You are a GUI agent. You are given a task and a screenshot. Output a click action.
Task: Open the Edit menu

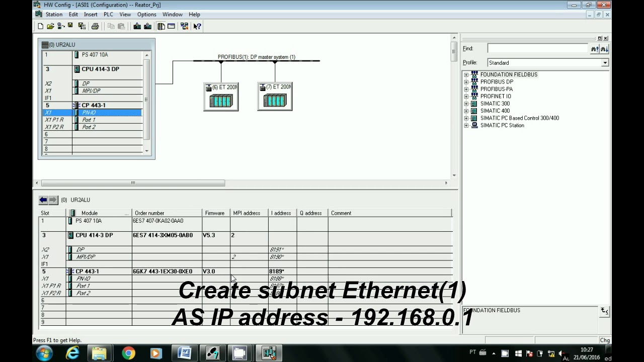click(x=73, y=15)
